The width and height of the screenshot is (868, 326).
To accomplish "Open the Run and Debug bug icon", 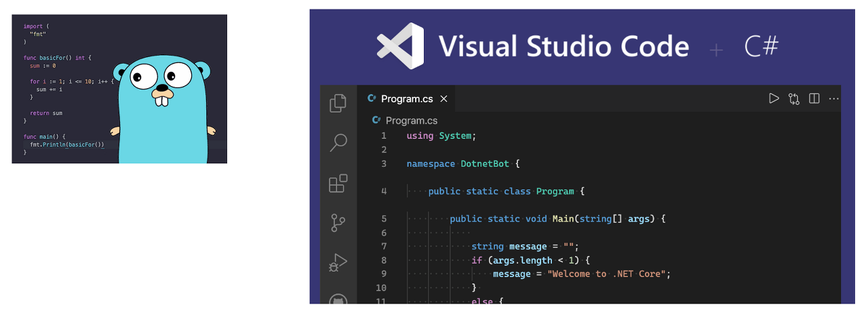I will (x=338, y=262).
